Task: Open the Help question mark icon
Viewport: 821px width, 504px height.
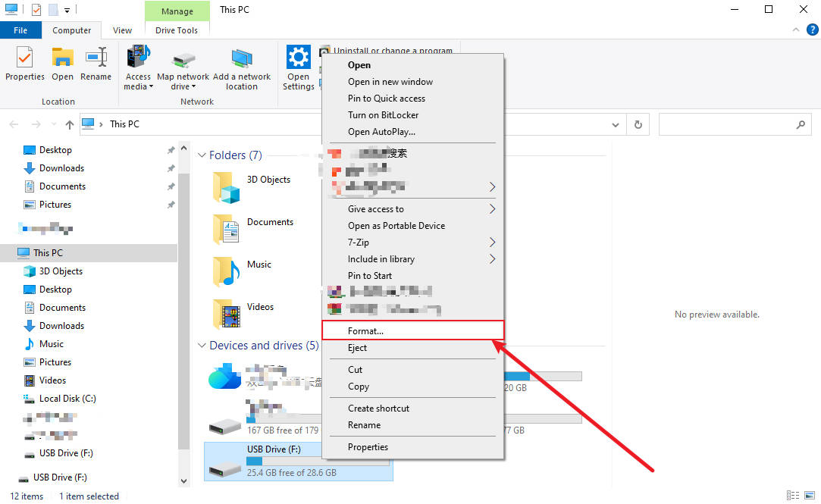Action: 812,30
